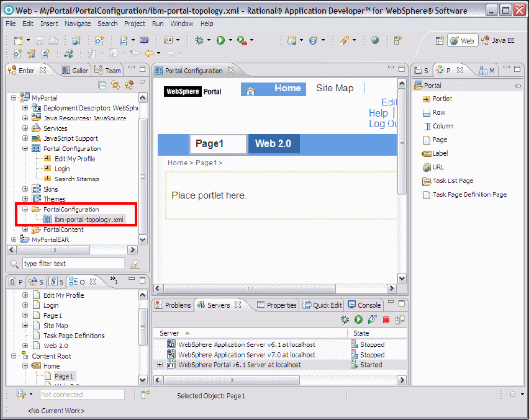Click the Open Perspective icon beside Web
The width and height of the screenshot is (529, 420).
pos(440,40)
